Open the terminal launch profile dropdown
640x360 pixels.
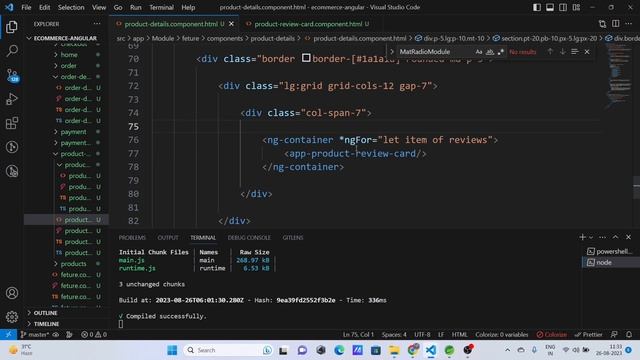[x=591, y=237]
